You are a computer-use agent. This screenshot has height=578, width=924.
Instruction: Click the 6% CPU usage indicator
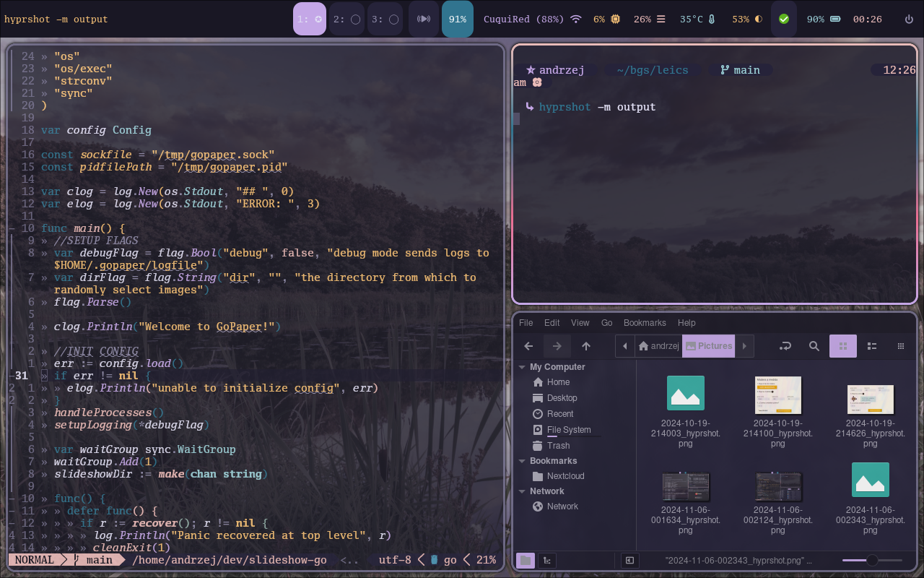[x=606, y=19]
